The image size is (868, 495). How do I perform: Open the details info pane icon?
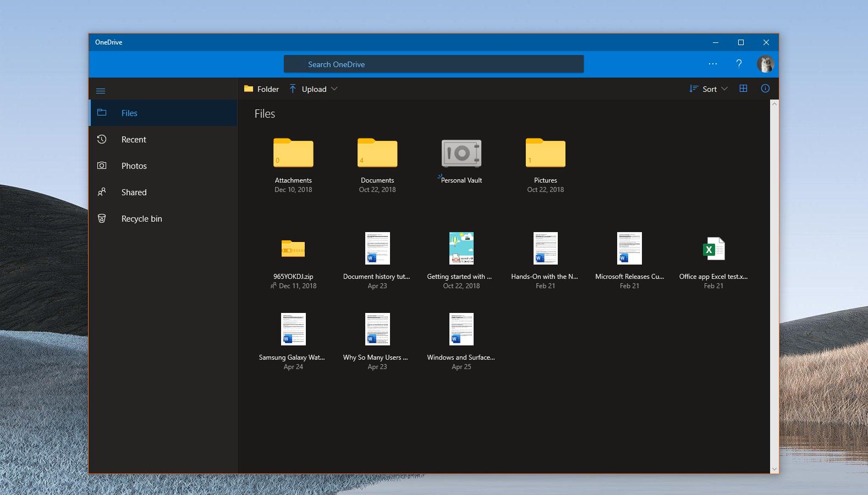(765, 88)
